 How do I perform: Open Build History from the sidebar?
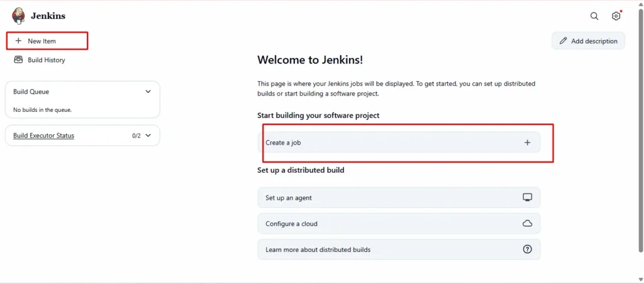[46, 60]
